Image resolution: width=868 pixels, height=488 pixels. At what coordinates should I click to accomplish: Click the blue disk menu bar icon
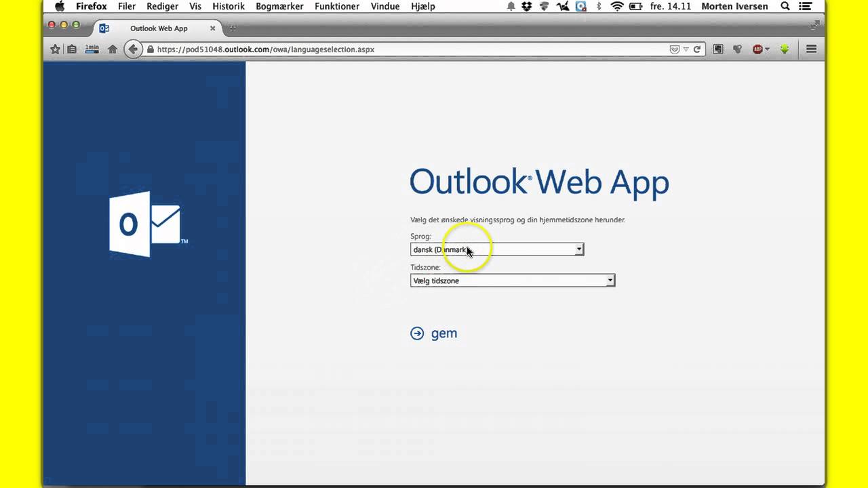tap(580, 6)
